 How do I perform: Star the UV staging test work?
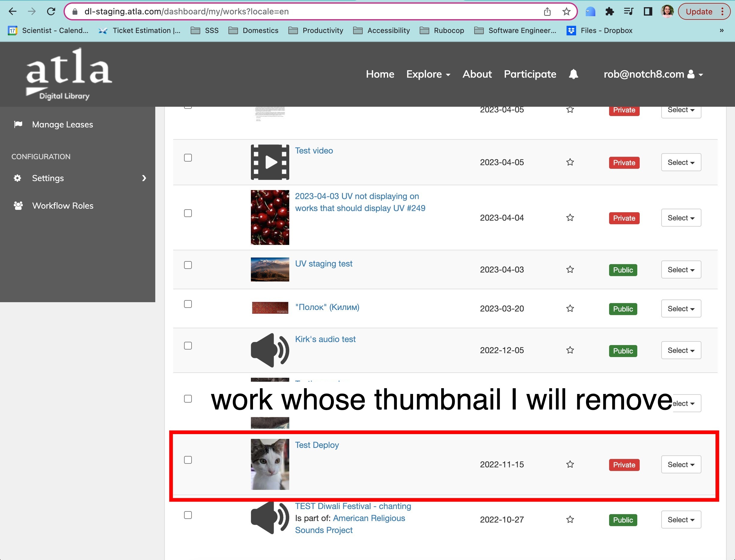tap(570, 269)
